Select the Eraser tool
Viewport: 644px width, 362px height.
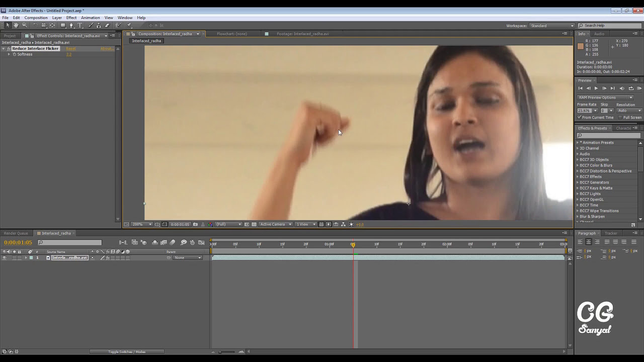coord(107,25)
